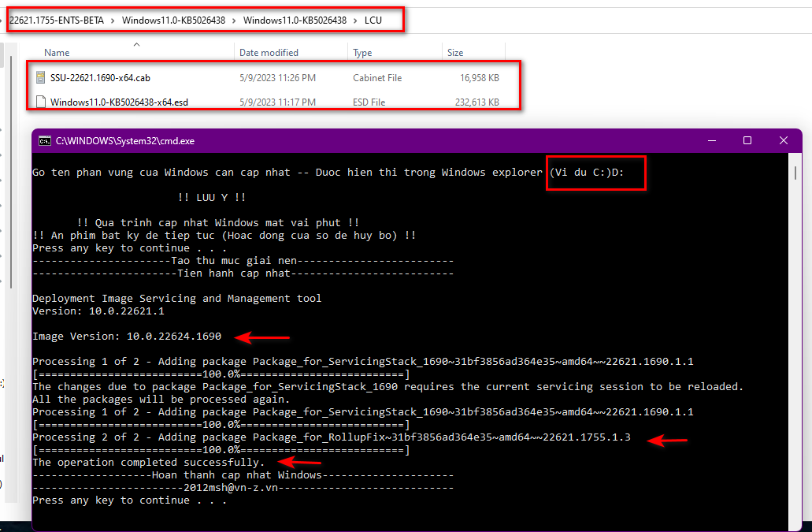The image size is (812, 532).
Task: Click the 'Tien hanh cap nhat' separator line
Action: click(x=243, y=273)
